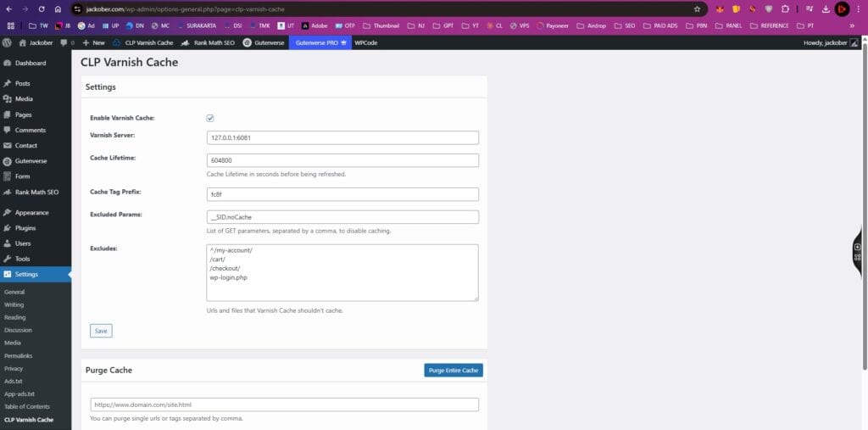Click the browser back arrow
The width and height of the screenshot is (868, 430).
8,9
